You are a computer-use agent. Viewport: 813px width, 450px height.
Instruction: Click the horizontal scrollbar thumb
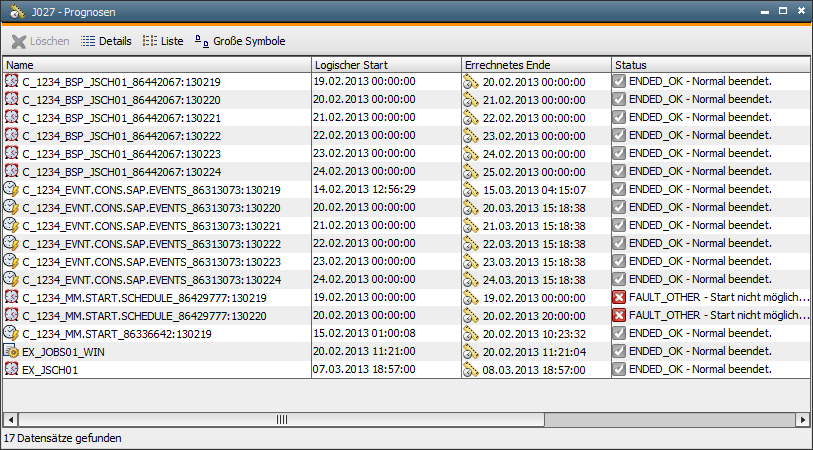[x=282, y=419]
